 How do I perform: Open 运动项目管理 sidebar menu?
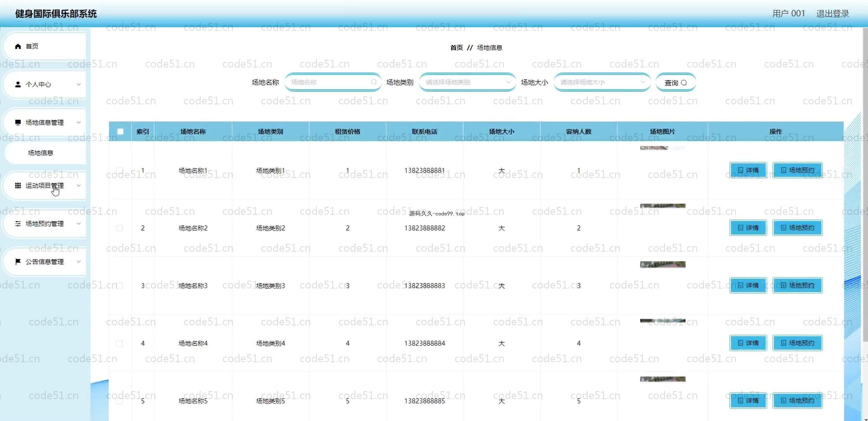point(44,186)
